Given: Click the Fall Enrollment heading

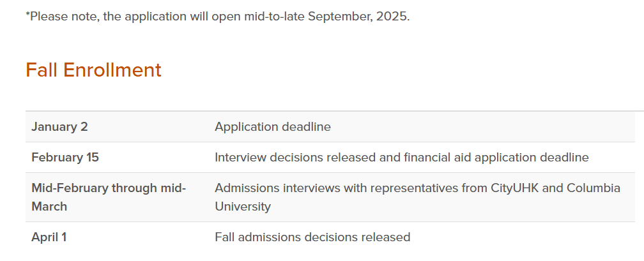Looking at the screenshot, I should (x=93, y=70).
